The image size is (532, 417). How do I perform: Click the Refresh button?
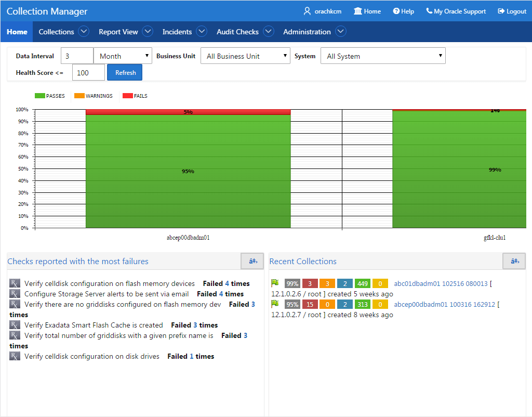125,73
